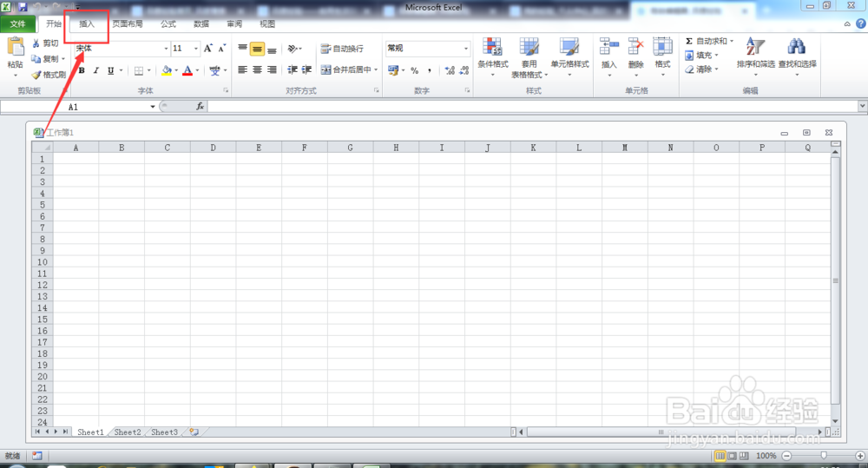Click the increase decimal icon
This screenshot has height=468, width=868.
pos(450,70)
